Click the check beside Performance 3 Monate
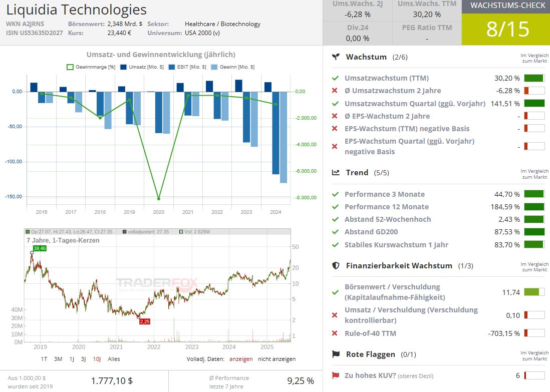This screenshot has width=550, height=392. pos(335,194)
